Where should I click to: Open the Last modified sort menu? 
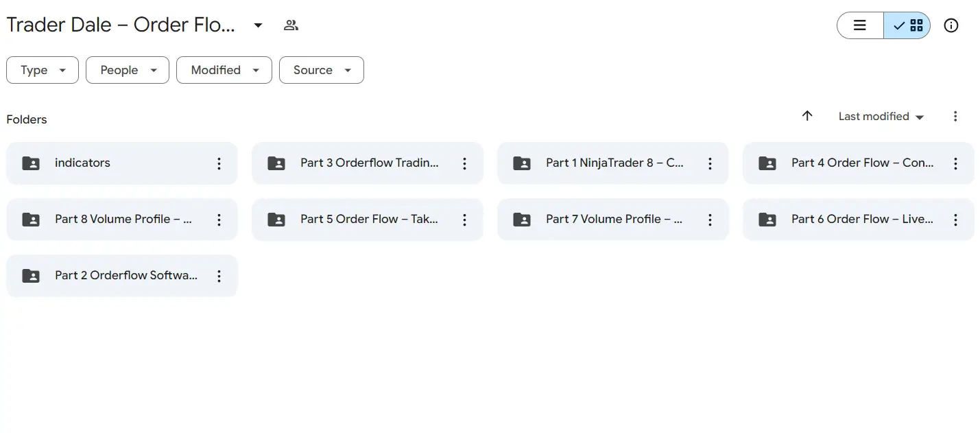881,117
